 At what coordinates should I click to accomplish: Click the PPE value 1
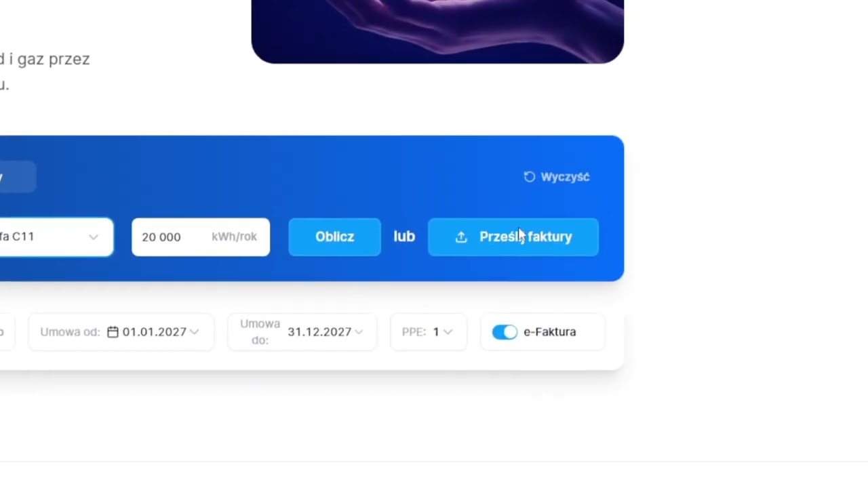coord(436,331)
